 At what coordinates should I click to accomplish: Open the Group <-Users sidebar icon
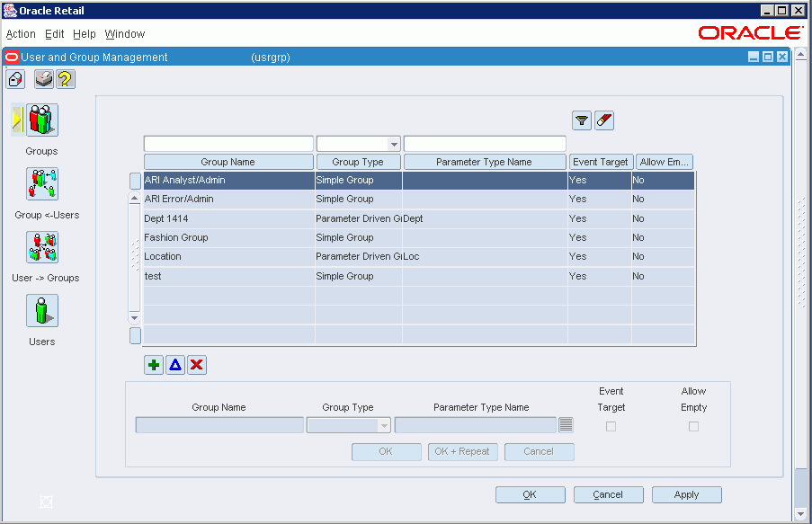click(42, 184)
